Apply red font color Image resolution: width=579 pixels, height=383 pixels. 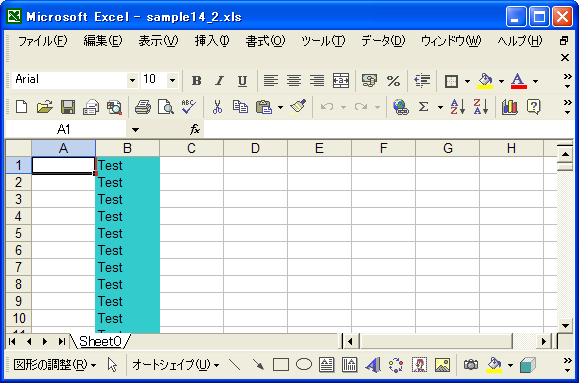(518, 81)
